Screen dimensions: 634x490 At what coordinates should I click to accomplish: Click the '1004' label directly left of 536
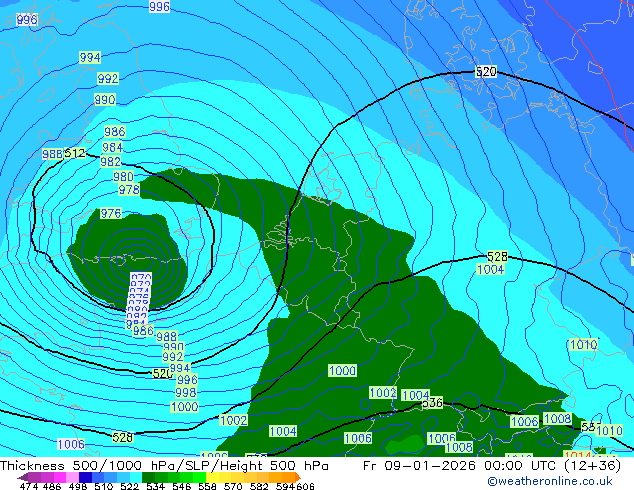pyautogui.click(x=416, y=395)
